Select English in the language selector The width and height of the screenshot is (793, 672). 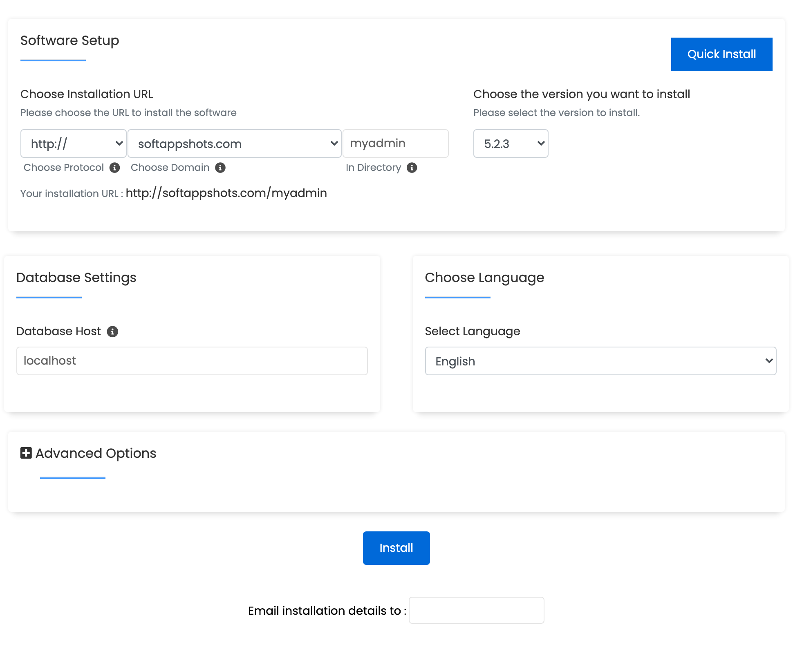pos(600,361)
